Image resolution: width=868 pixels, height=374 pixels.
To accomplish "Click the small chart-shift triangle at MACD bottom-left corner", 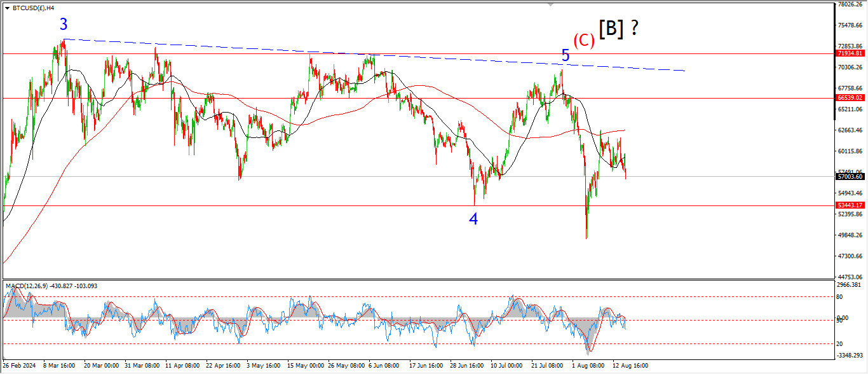I will pyautogui.click(x=5, y=359).
